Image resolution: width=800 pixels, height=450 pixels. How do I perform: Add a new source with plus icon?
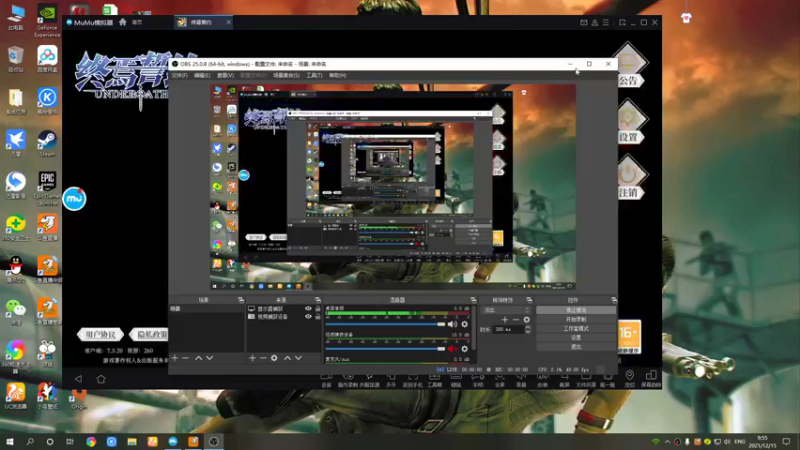coord(252,358)
